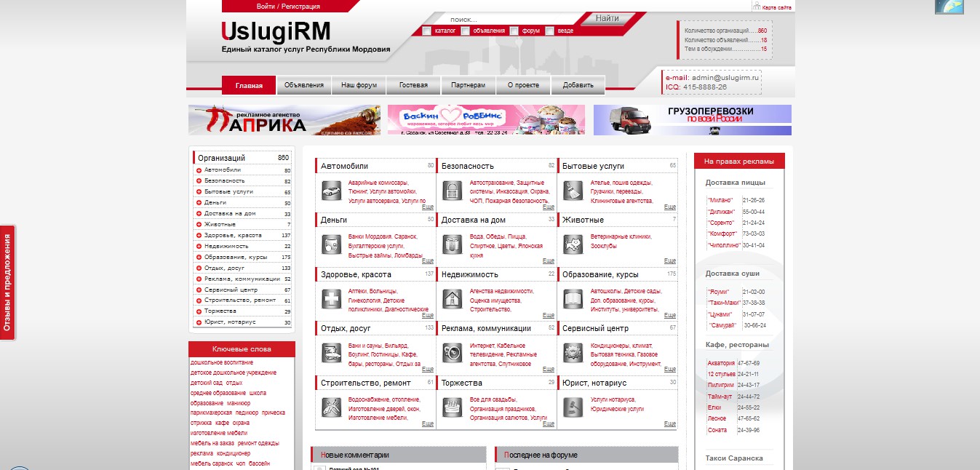Expand Безопасность in the sidebar list
The width and height of the screenshot is (980, 470).
point(199,180)
